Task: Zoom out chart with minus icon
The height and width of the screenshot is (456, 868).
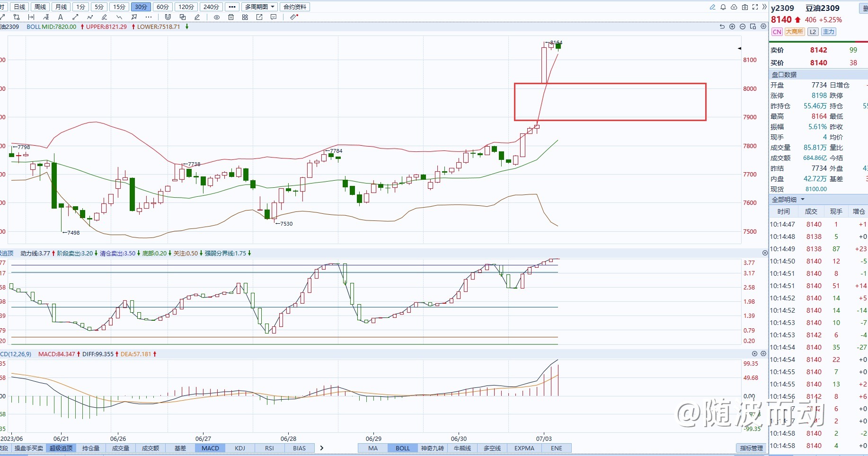Action: pos(743,26)
